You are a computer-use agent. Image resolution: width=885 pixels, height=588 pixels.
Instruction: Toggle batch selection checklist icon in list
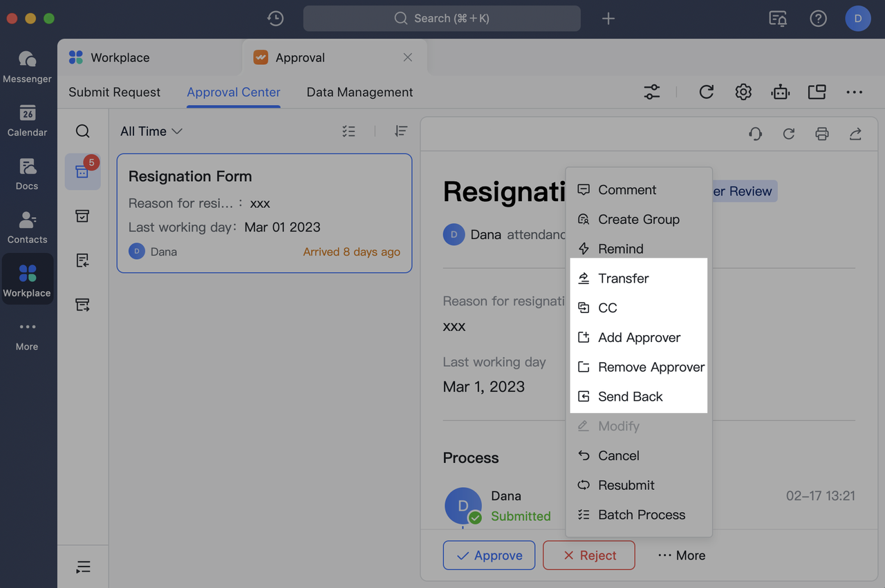pos(349,131)
